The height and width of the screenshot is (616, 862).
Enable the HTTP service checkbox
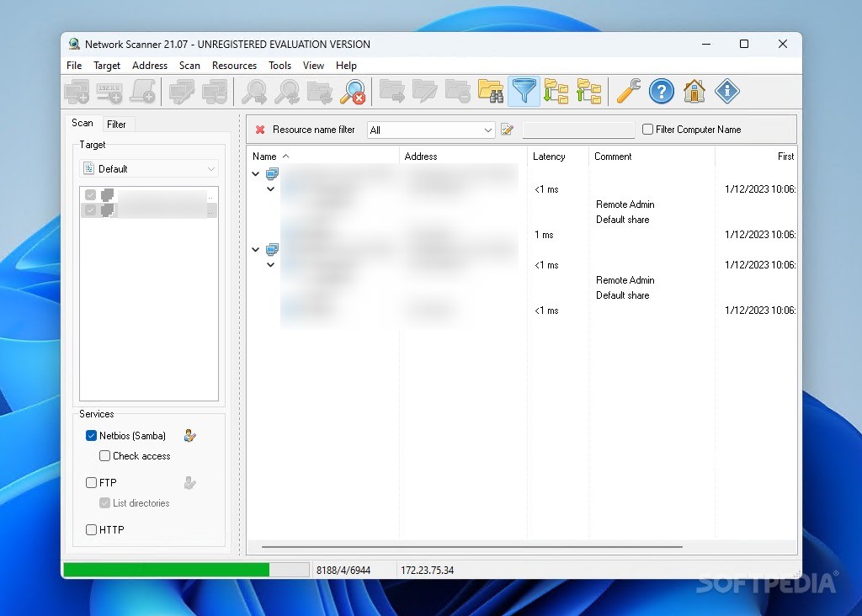pos(91,529)
